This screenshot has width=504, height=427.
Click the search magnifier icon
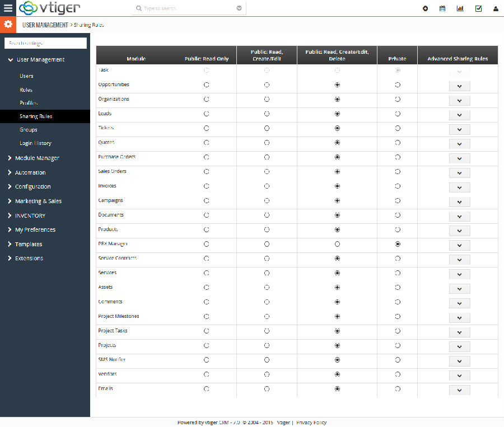[x=138, y=8]
